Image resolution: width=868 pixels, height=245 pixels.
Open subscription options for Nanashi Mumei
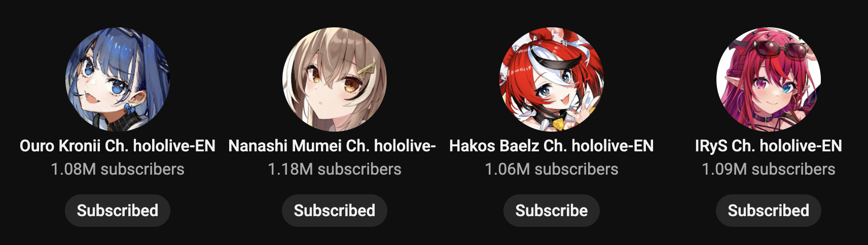click(x=335, y=211)
